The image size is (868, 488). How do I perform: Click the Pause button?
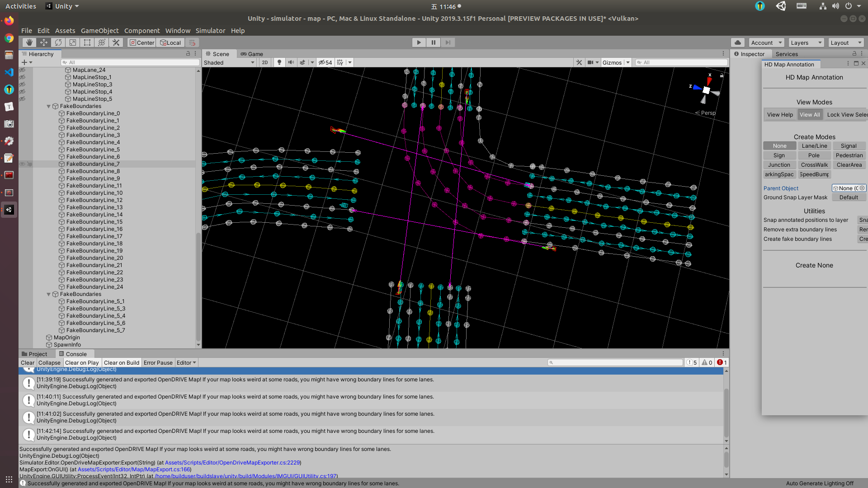coord(433,42)
